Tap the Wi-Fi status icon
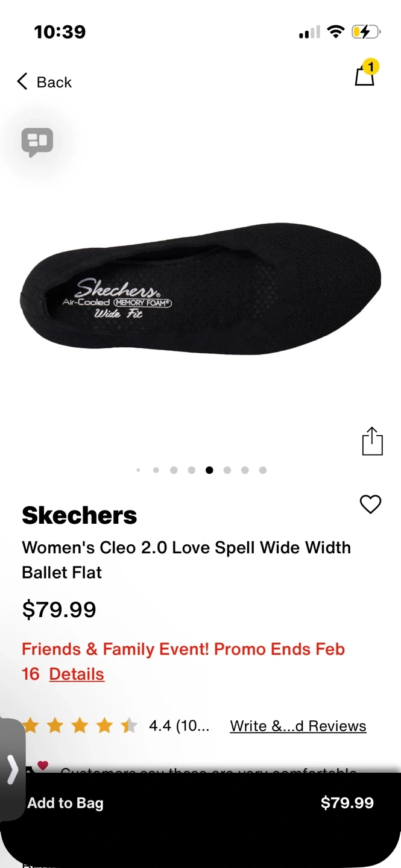This screenshot has height=868, width=401. click(336, 32)
